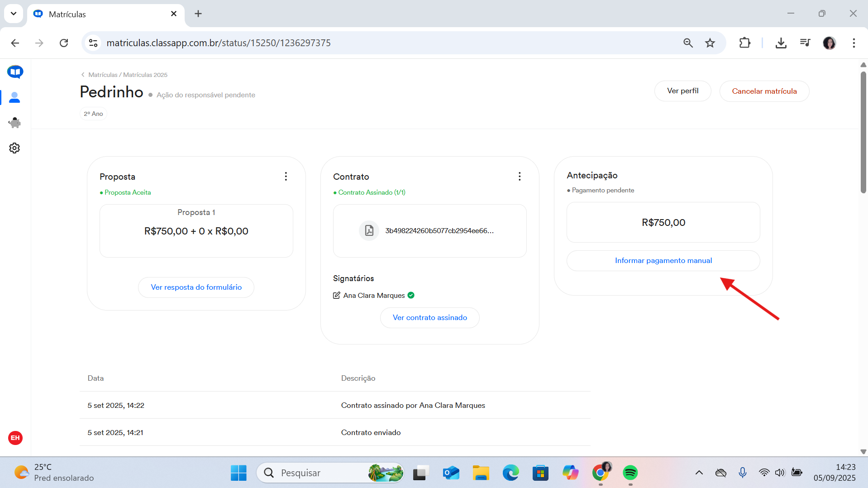Open the piggy bank finance icon
This screenshot has height=488, width=868.
coord(14,123)
